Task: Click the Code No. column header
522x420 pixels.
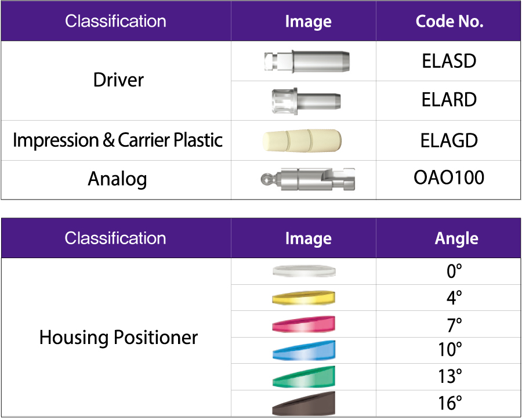Action: tap(449, 21)
